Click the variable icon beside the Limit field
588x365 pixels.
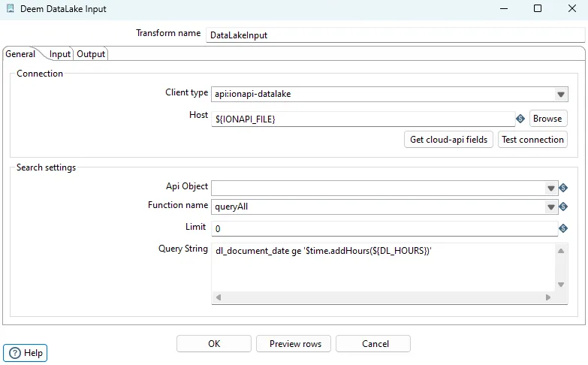563,228
